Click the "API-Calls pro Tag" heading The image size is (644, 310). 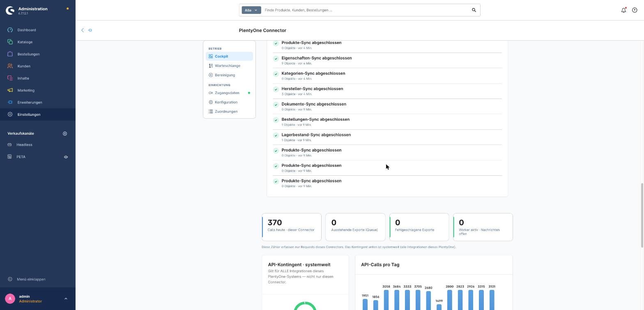(380, 265)
